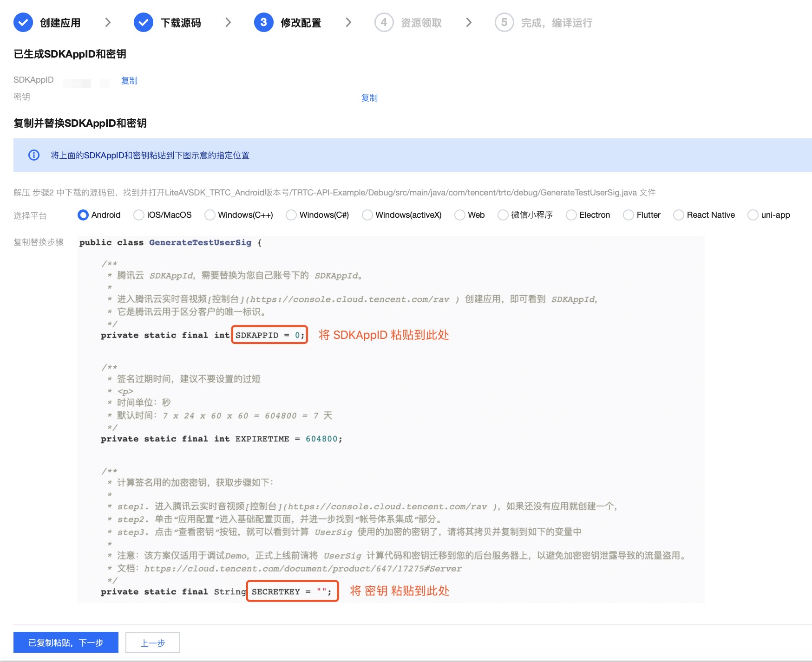Copy the 密钥 value via 复制
Screen dimensions: 812x662
pos(369,97)
